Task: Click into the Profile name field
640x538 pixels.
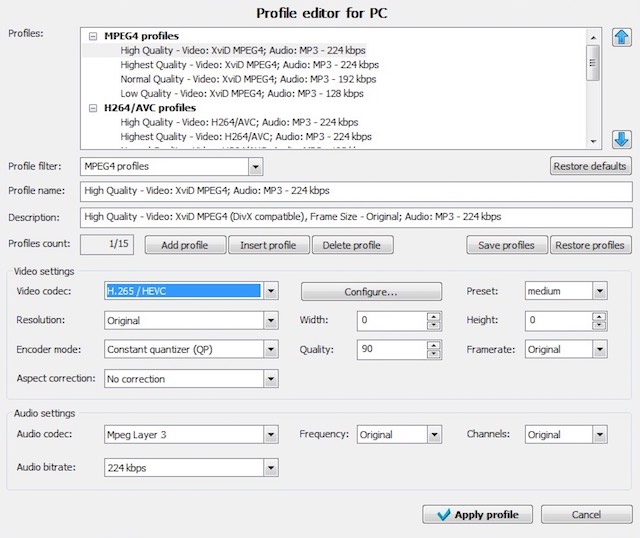Action: [x=356, y=191]
